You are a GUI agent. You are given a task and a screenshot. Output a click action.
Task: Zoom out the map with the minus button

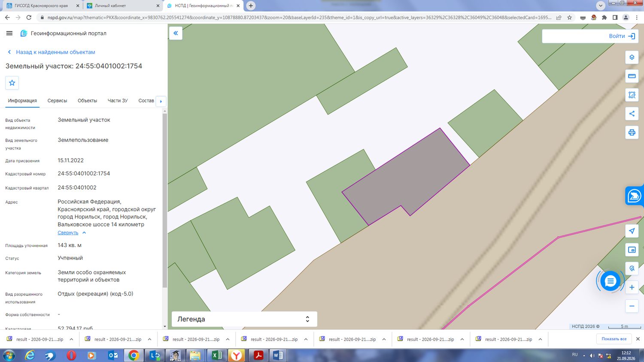click(x=632, y=306)
